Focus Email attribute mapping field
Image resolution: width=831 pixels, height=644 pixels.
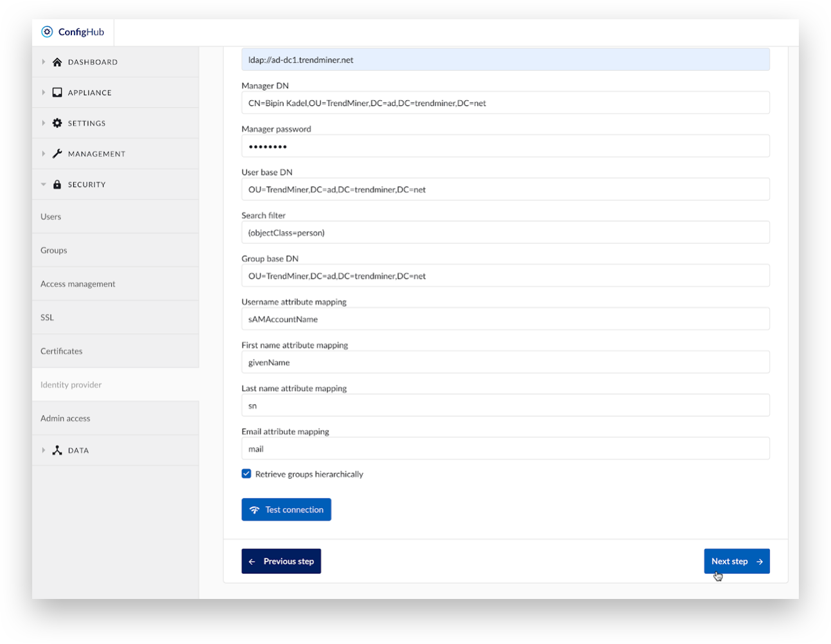point(506,448)
